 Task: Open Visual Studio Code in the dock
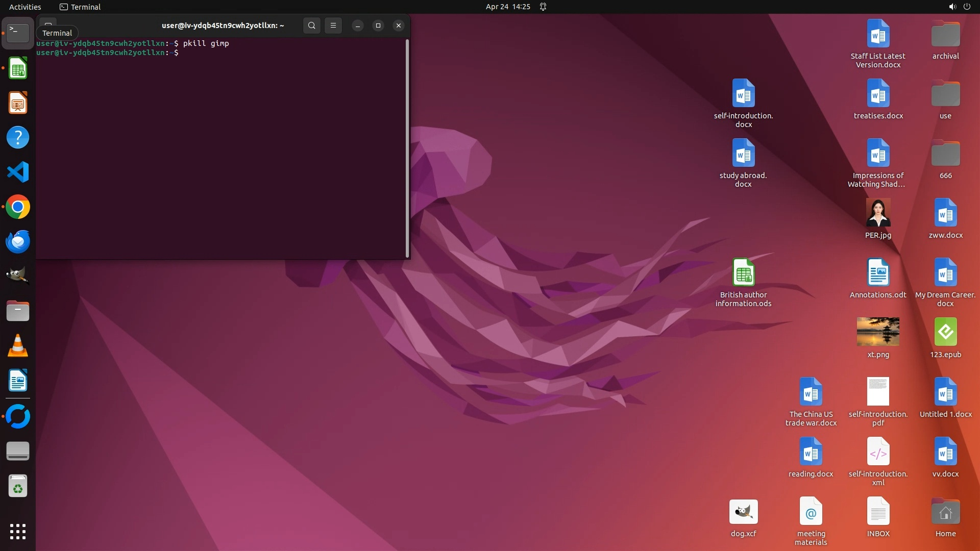click(18, 172)
